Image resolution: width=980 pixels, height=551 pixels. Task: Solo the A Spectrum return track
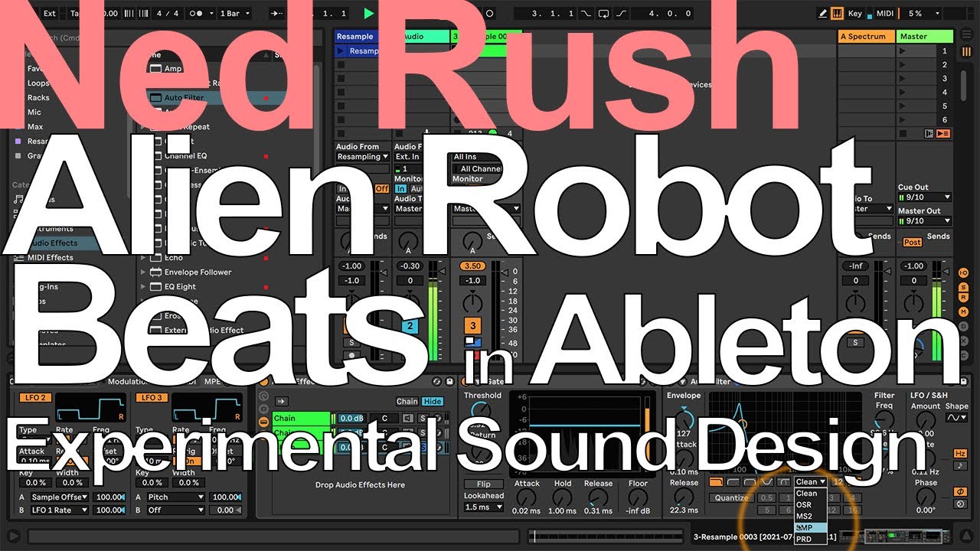coord(856,343)
